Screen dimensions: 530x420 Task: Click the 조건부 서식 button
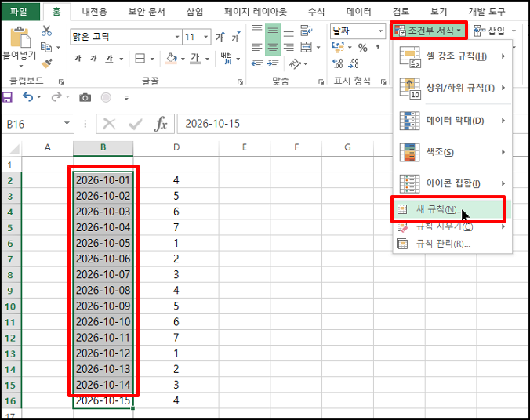[x=429, y=31]
